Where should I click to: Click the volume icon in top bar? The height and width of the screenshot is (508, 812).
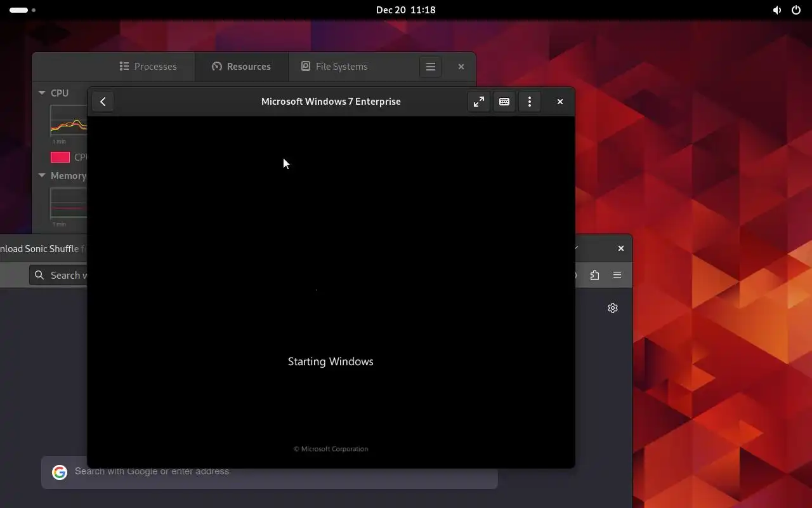[777, 10]
